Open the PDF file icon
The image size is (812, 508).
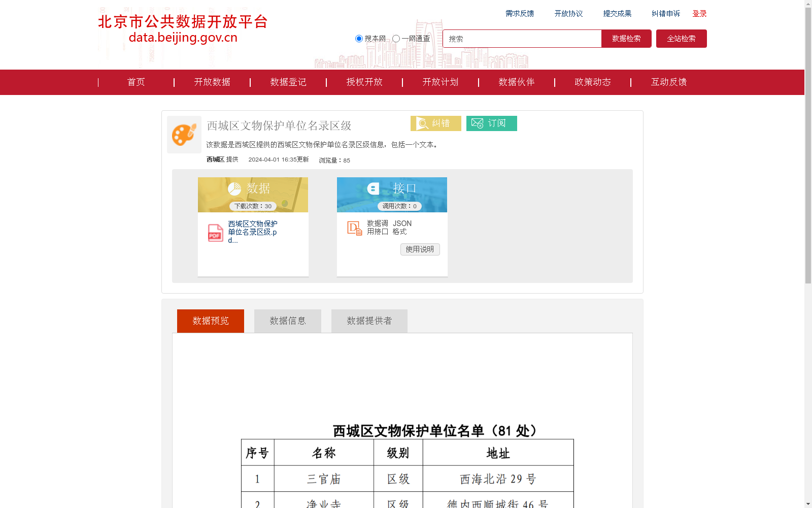pyautogui.click(x=216, y=233)
